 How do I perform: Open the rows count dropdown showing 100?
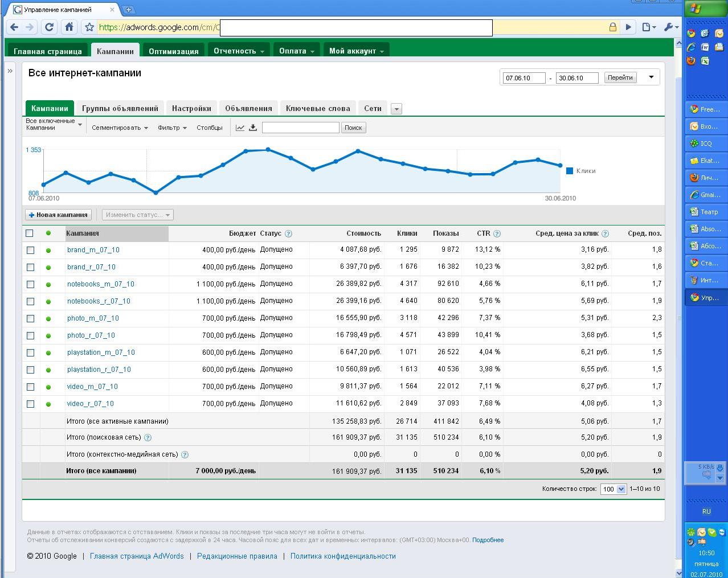pos(613,489)
